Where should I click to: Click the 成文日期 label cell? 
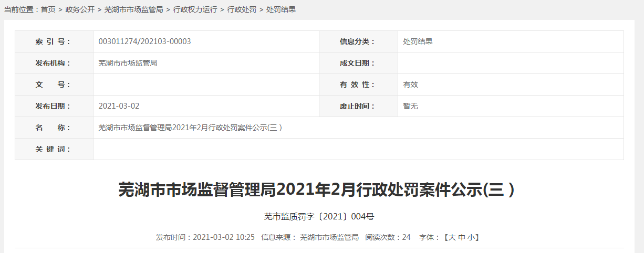point(359,63)
